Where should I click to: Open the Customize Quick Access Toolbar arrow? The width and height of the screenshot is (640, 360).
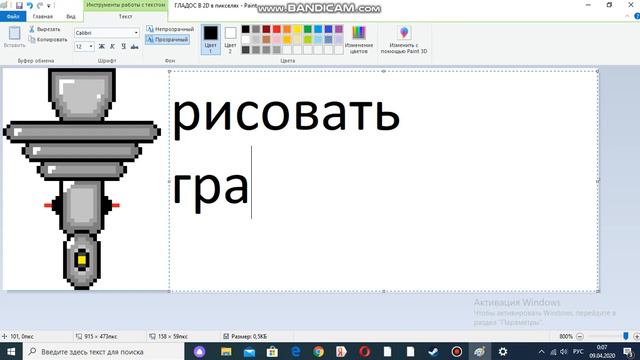(x=49, y=6)
